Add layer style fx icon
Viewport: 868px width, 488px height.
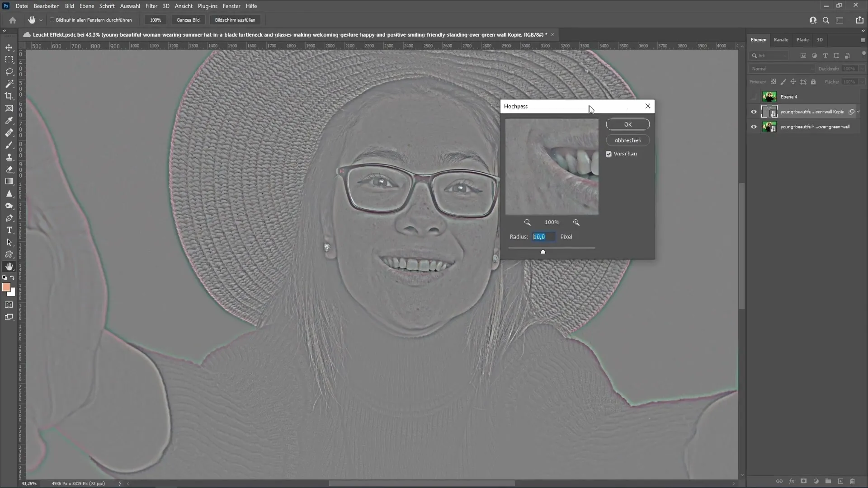tap(792, 481)
